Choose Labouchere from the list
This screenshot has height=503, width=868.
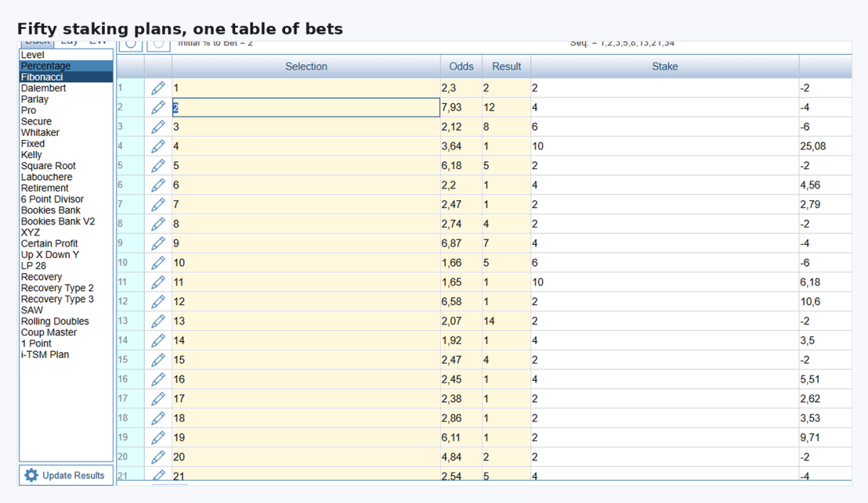point(66,177)
